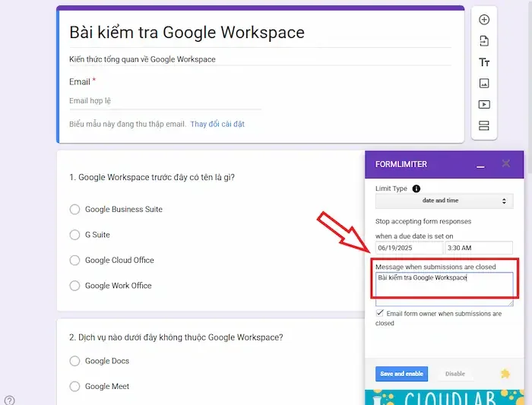Screen dimensions: 532x405
Task: Click Save and enable button
Action: click(401, 374)
